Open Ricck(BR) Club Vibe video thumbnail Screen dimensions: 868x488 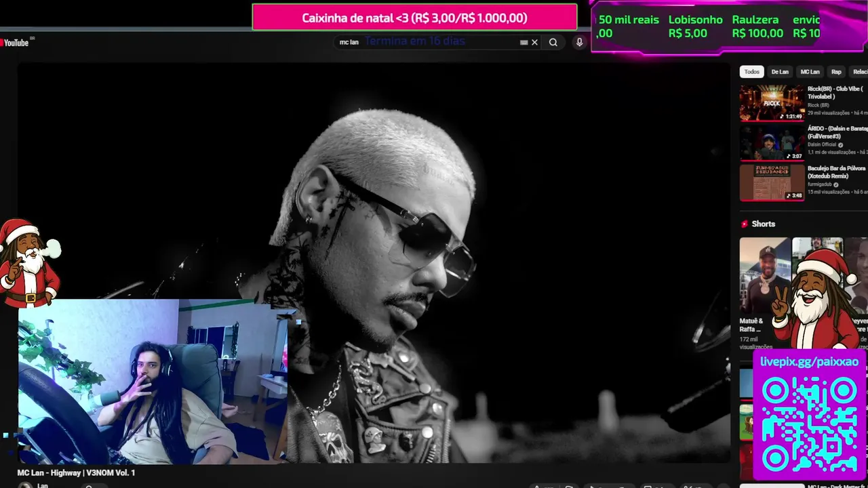point(772,102)
